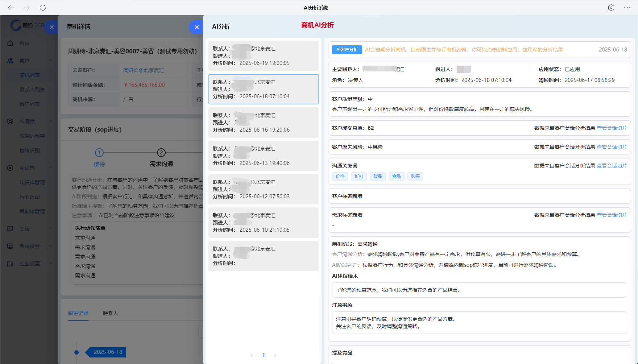Open 联系人列表 in the sidebar

[x=32, y=90]
